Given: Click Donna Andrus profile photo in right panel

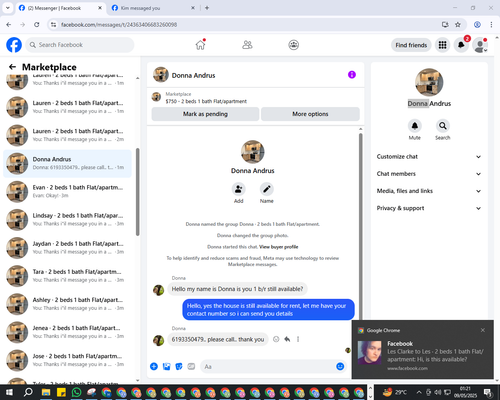Looking at the screenshot, I should pos(429,82).
